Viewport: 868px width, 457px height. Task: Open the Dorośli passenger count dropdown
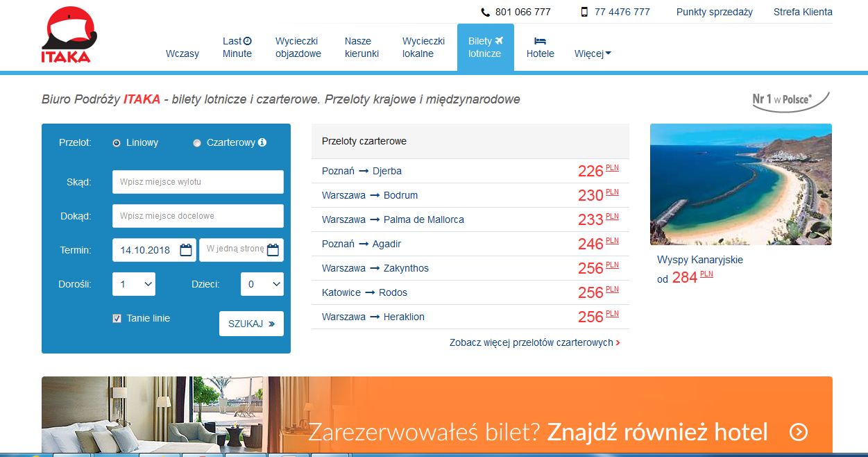coord(134,284)
